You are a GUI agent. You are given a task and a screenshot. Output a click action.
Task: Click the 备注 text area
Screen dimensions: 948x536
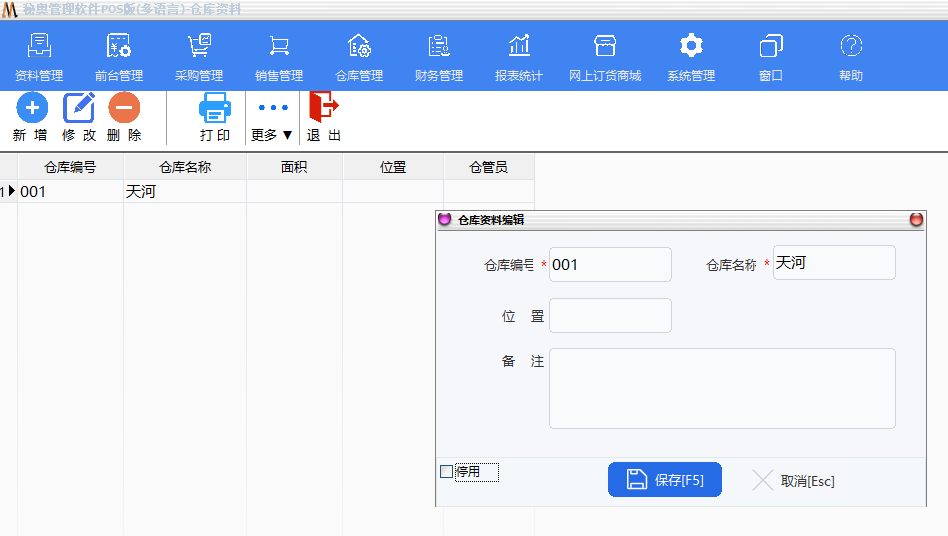721,388
